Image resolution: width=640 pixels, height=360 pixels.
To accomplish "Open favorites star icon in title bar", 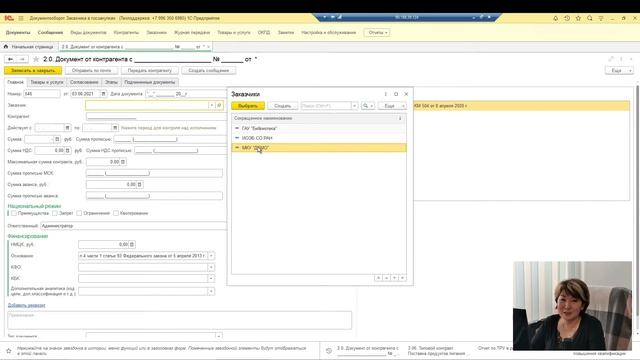I will [x=578, y=18].
